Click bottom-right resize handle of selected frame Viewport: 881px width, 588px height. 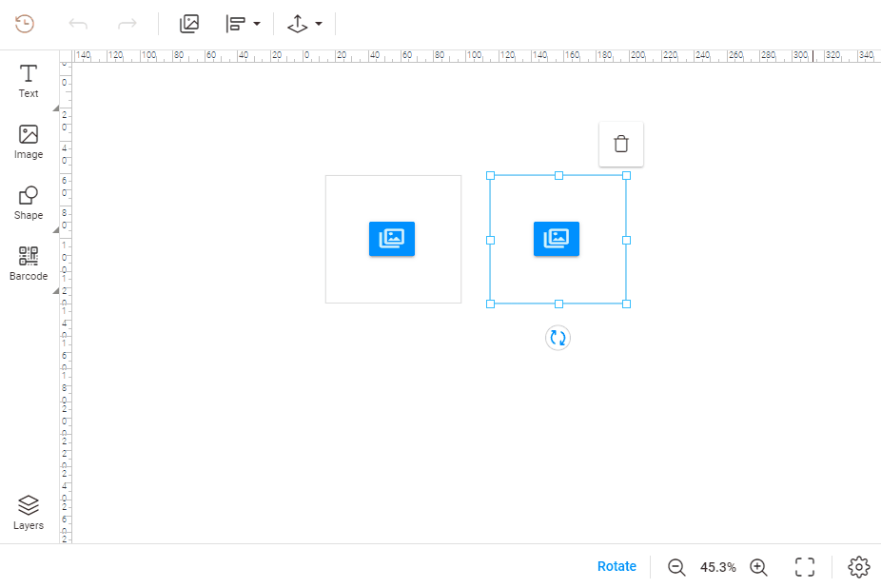tap(626, 304)
